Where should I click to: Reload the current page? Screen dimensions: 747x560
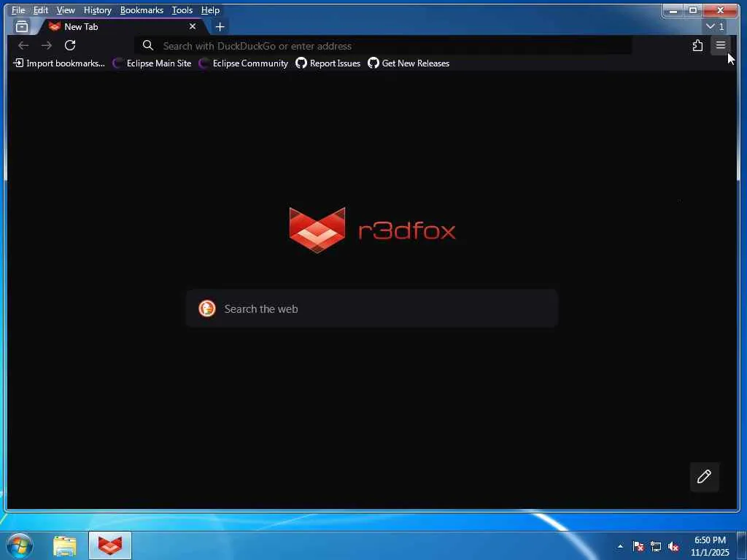point(70,45)
